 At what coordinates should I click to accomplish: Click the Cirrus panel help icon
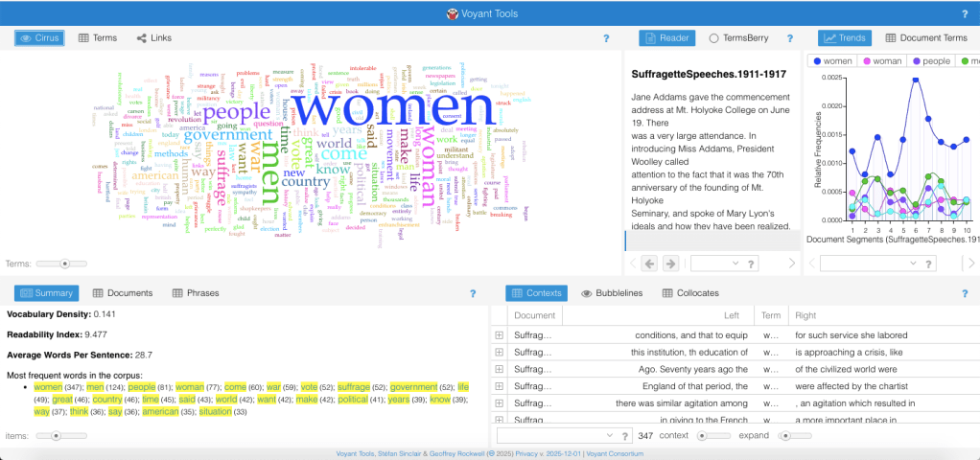606,38
